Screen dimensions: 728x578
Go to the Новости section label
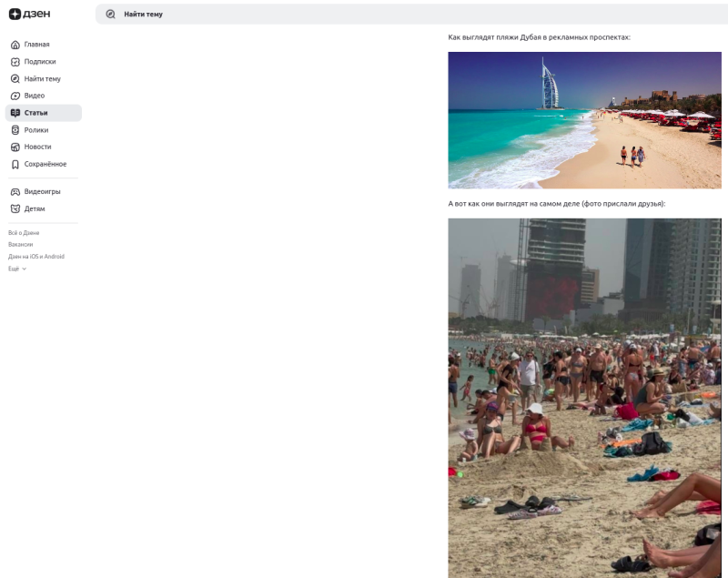coord(37,147)
